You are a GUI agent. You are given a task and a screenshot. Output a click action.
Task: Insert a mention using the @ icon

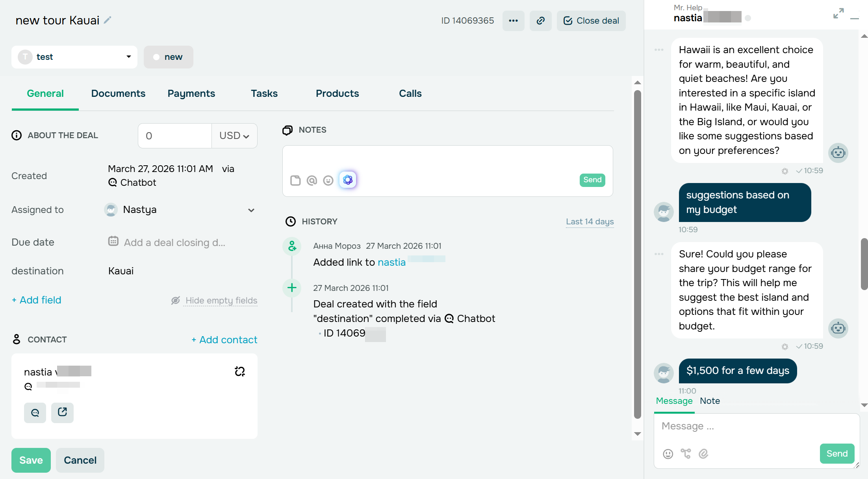pyautogui.click(x=312, y=180)
